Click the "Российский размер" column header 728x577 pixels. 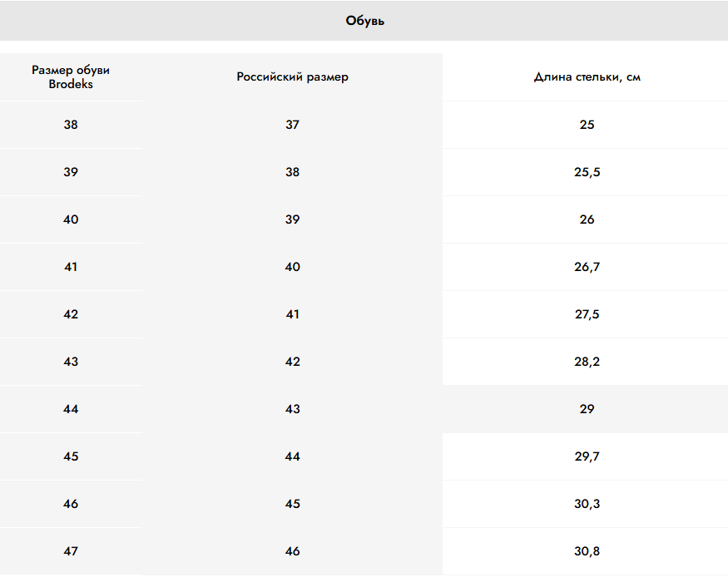tap(292, 77)
